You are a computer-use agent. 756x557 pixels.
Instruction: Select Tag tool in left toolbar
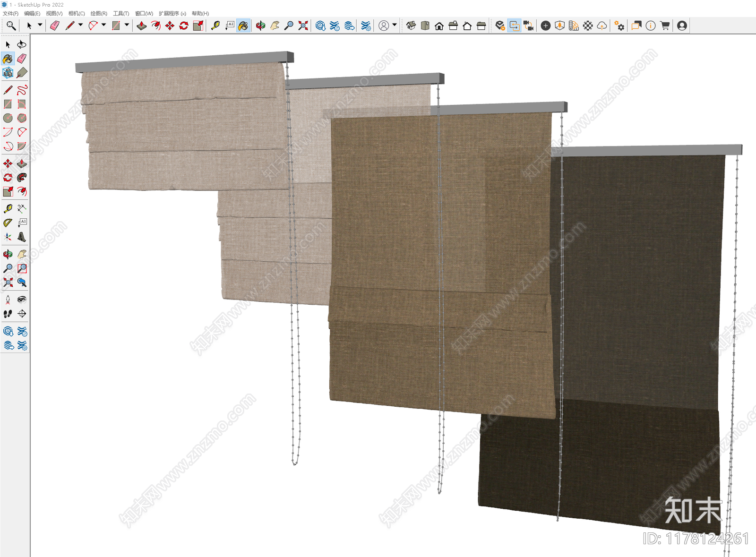coord(22,73)
